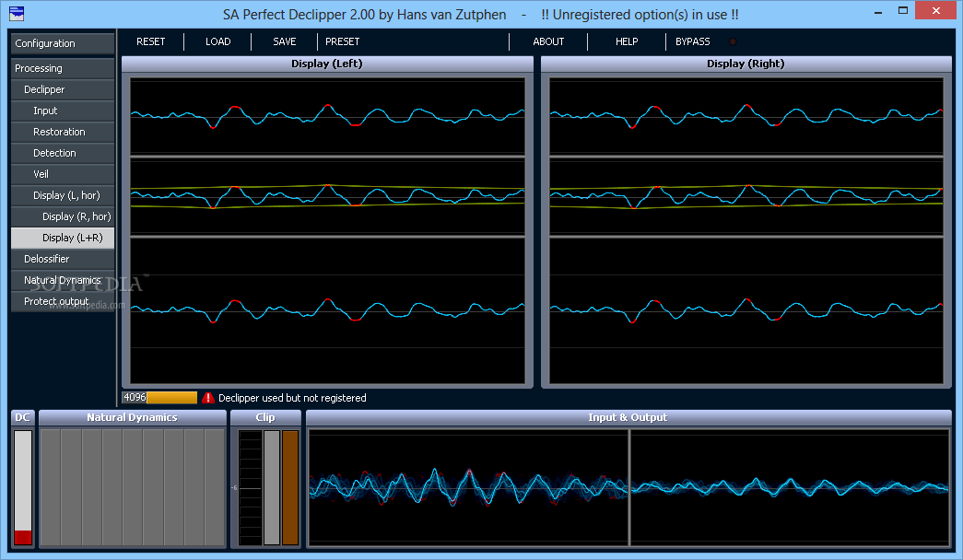Open the Protect output section

tap(63, 301)
